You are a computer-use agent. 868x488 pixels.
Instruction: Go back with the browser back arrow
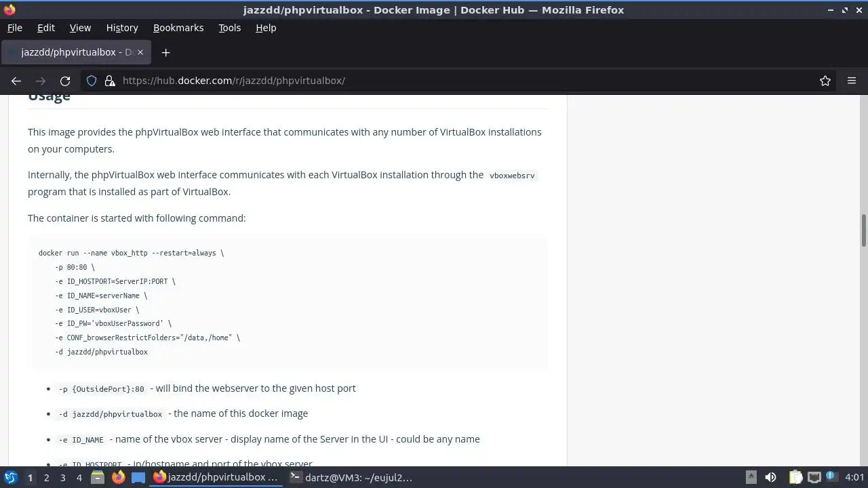pyautogui.click(x=16, y=81)
